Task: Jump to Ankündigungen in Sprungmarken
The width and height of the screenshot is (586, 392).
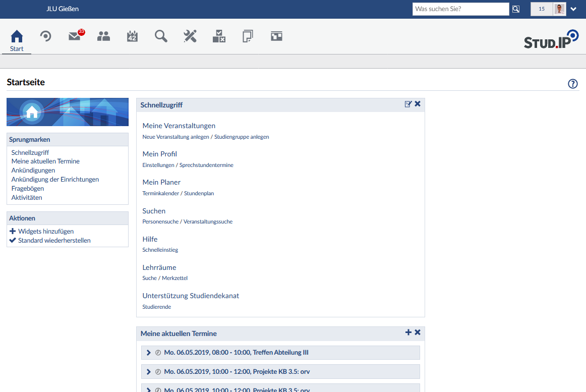Action: pos(33,171)
